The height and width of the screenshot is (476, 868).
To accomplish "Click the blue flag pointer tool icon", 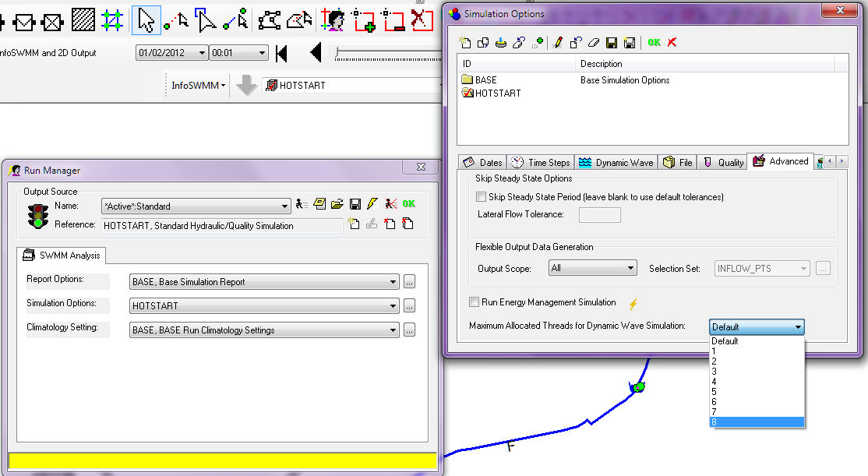I will 205,20.
